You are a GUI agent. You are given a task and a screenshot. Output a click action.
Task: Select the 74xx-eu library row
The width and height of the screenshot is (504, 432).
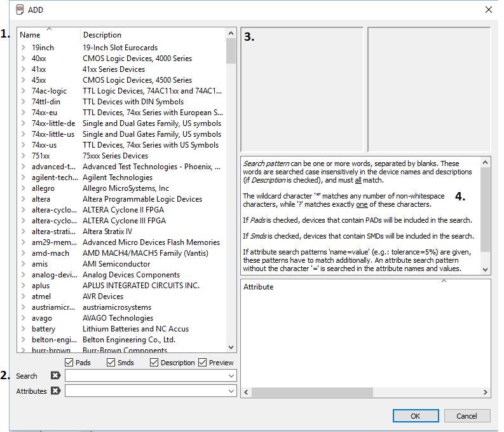(x=121, y=112)
